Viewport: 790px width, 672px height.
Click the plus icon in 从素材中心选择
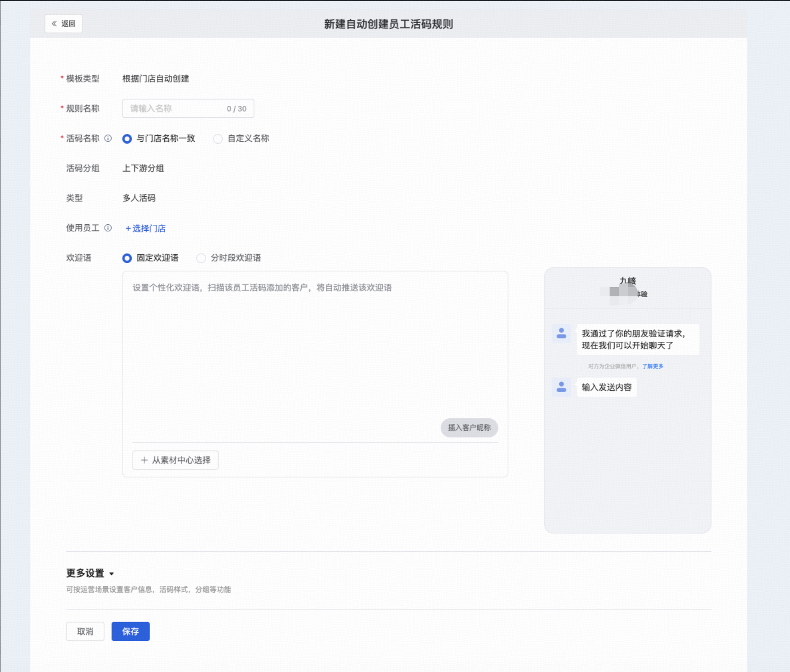pos(144,460)
